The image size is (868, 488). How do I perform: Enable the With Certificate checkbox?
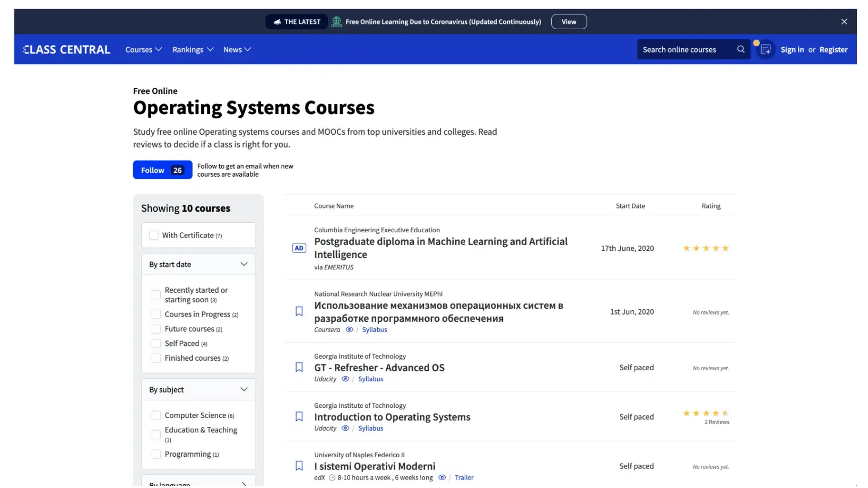[154, 236]
